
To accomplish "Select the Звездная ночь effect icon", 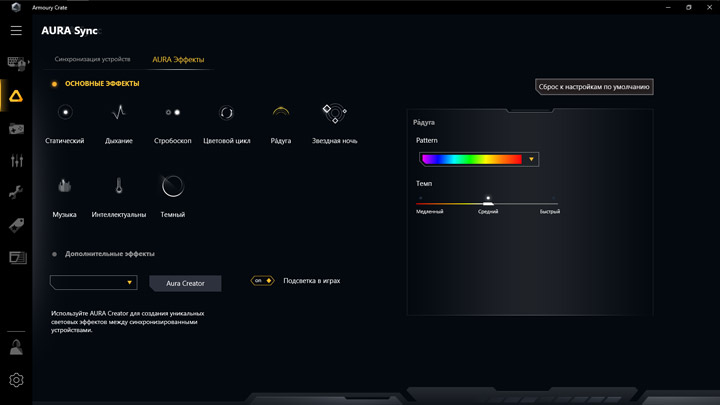I will [335, 113].
